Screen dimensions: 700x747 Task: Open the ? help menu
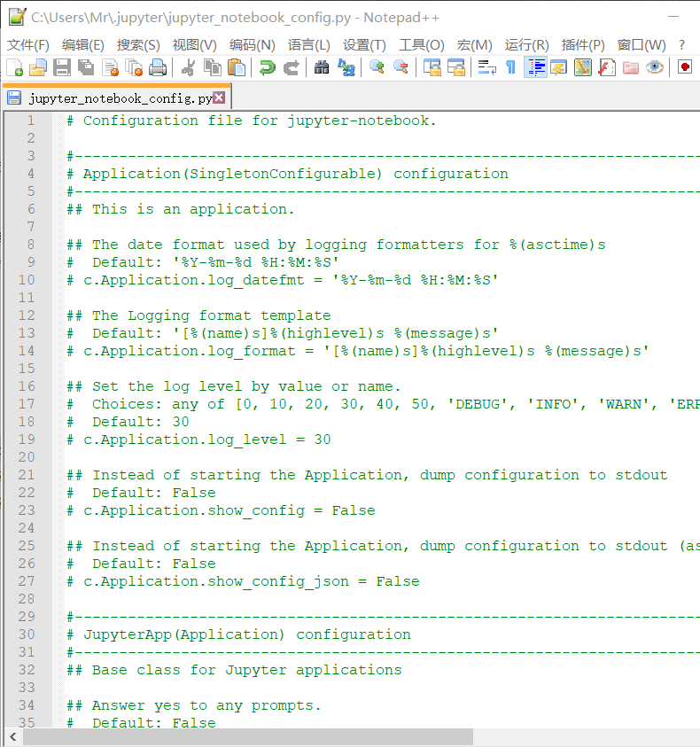point(682,45)
